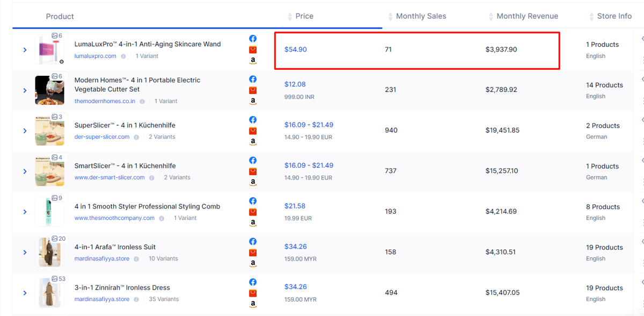Expand the Arafa Ironless Suit row
Image resolution: width=644 pixels, height=316 pixels.
click(25, 253)
